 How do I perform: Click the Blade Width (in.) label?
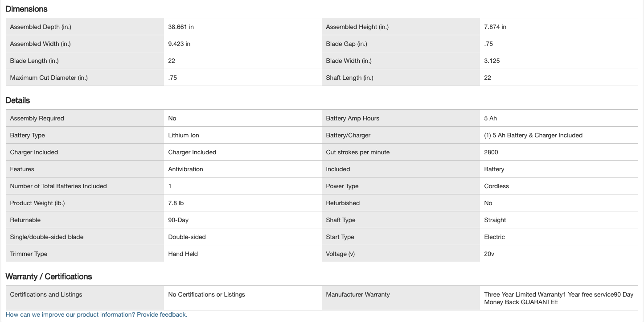pyautogui.click(x=349, y=61)
